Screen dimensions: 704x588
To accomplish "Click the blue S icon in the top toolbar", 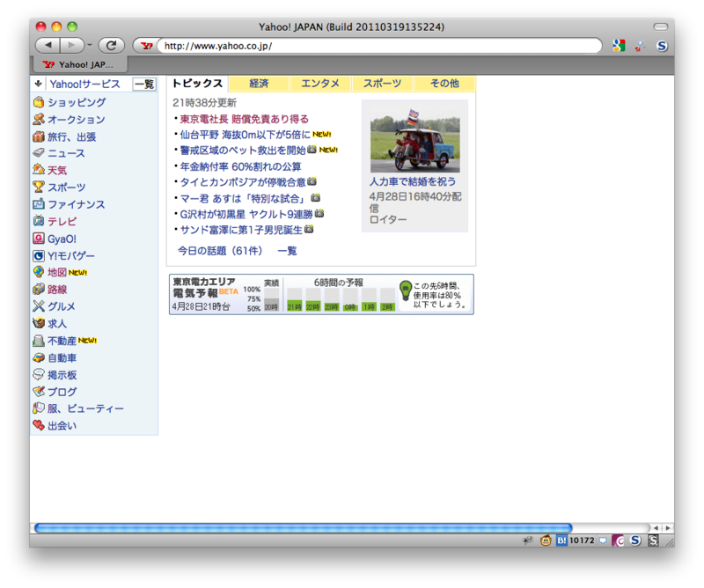I will 662,46.
